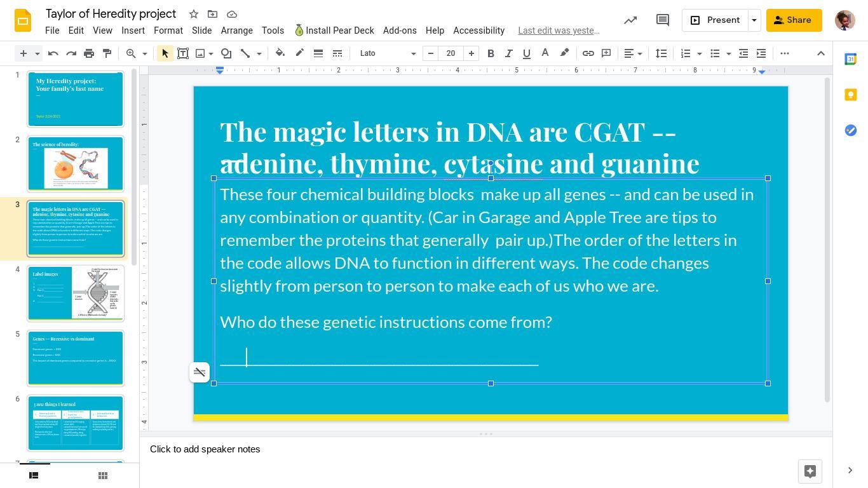Toggle bold formatting

coord(491,53)
